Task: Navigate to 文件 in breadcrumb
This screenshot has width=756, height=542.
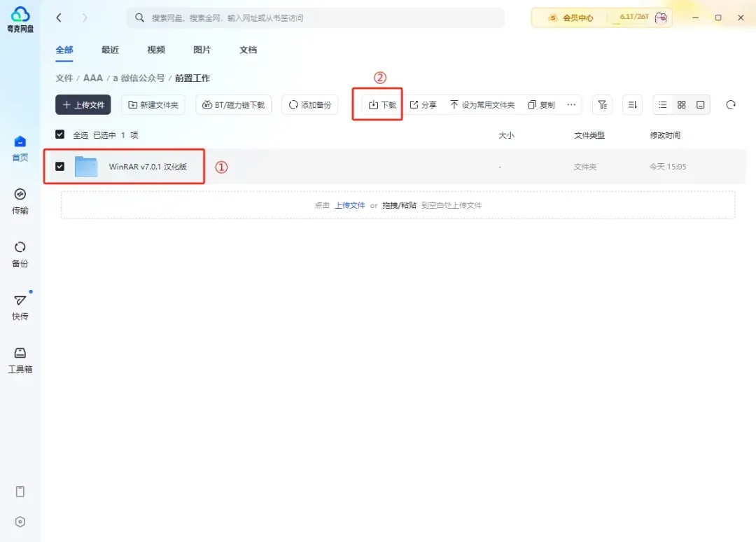Action: (x=64, y=78)
